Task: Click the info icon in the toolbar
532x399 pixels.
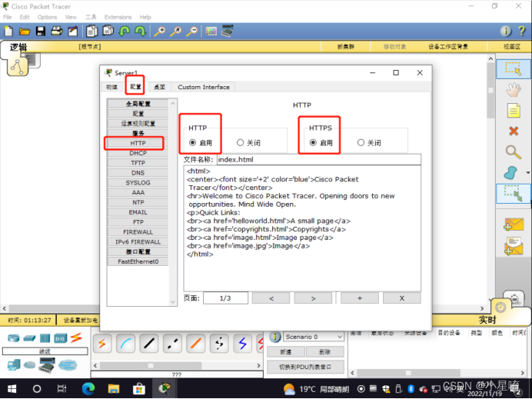Action: [506, 32]
